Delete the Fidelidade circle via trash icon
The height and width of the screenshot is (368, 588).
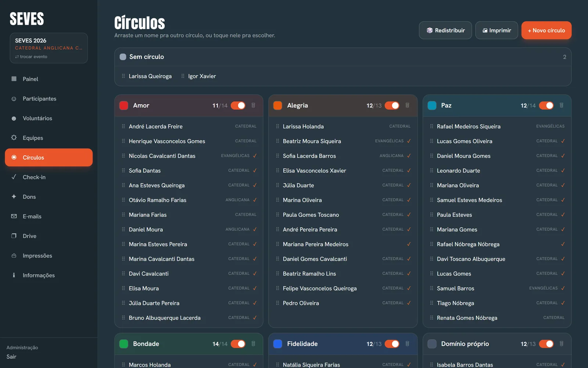point(407,344)
